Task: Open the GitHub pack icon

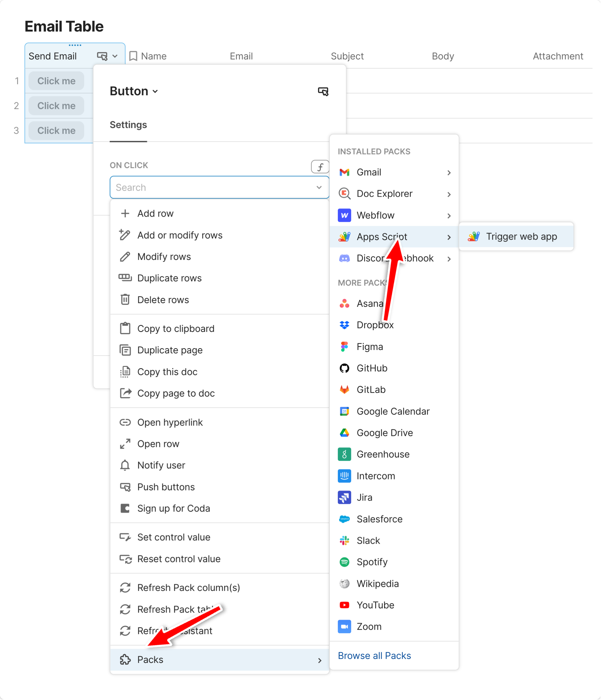Action: (x=344, y=368)
